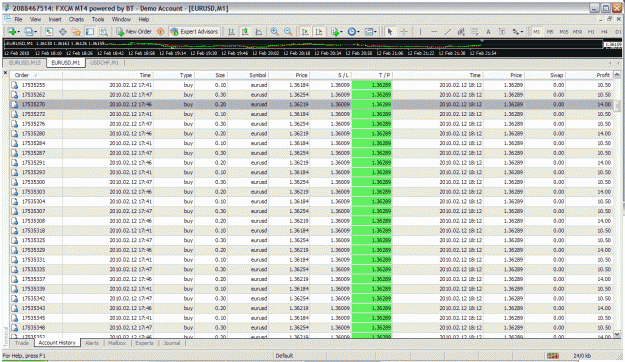
Task: Open the Charts menu
Action: 76,19
